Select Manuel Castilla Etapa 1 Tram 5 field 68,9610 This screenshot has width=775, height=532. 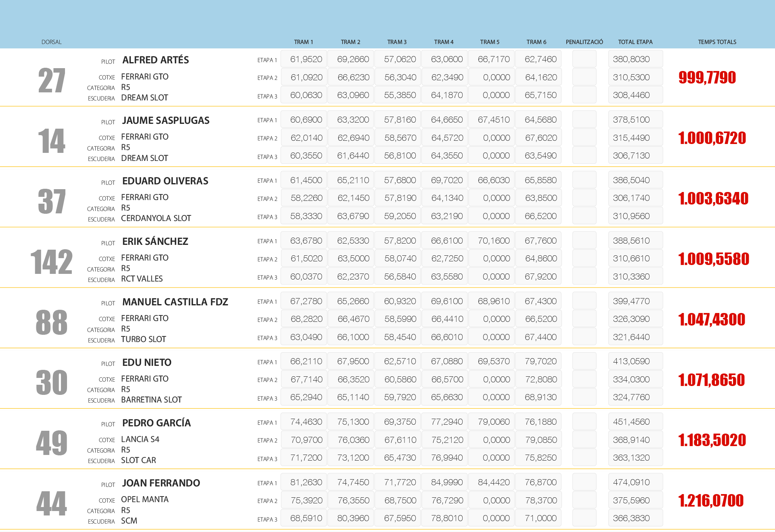491,301
